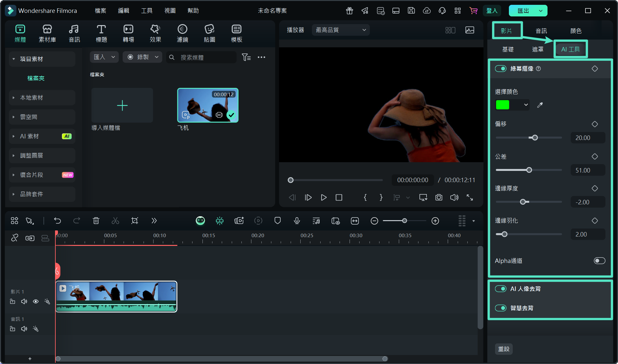618x364 pixels.
Task: Open the 效果 effects tab
Action: coord(155,34)
